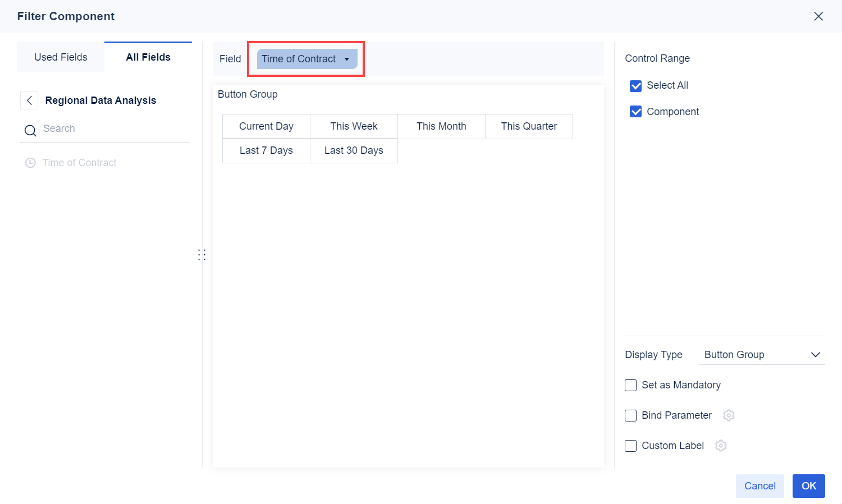Open Custom Label settings gear

(x=721, y=446)
